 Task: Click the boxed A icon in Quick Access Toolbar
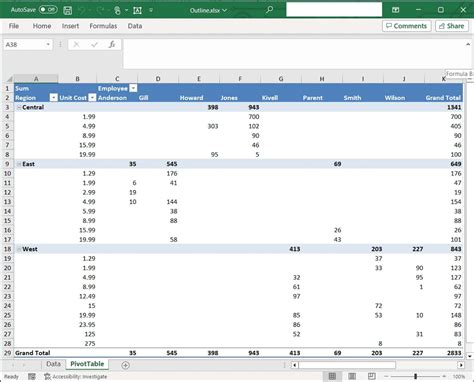[x=137, y=10]
